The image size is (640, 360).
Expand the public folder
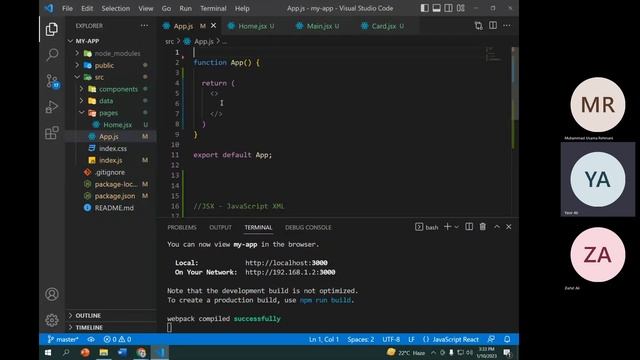[x=111, y=65]
